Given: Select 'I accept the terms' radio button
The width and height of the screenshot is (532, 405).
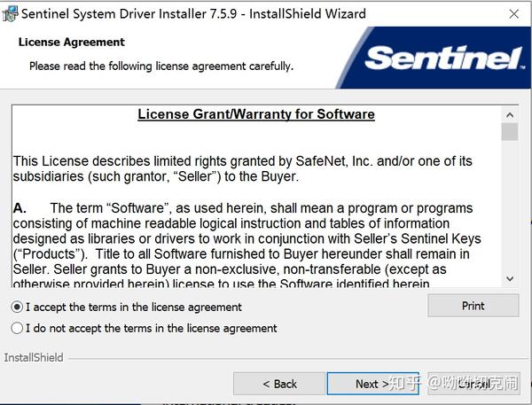Looking at the screenshot, I should tap(17, 307).
